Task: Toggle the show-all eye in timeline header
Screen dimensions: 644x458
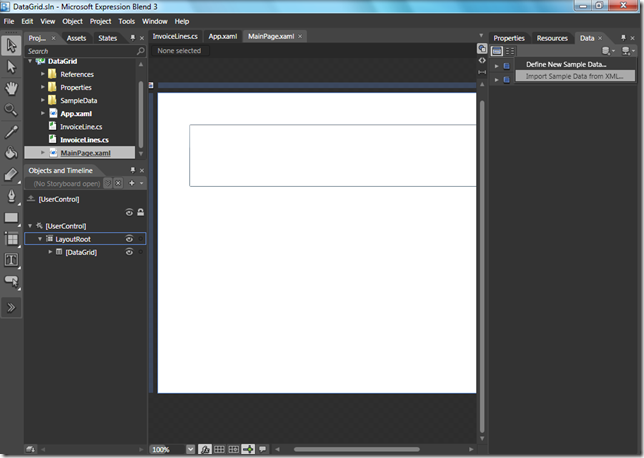Action: [x=129, y=212]
